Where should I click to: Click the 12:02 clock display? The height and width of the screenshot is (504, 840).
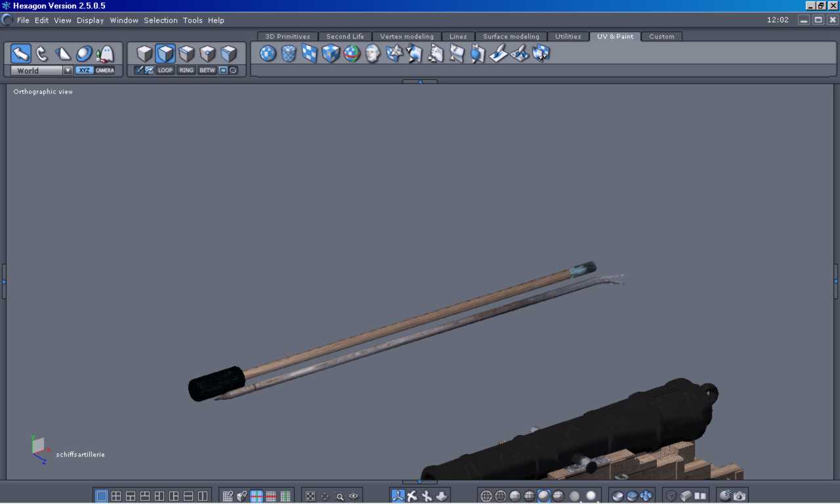[778, 20]
